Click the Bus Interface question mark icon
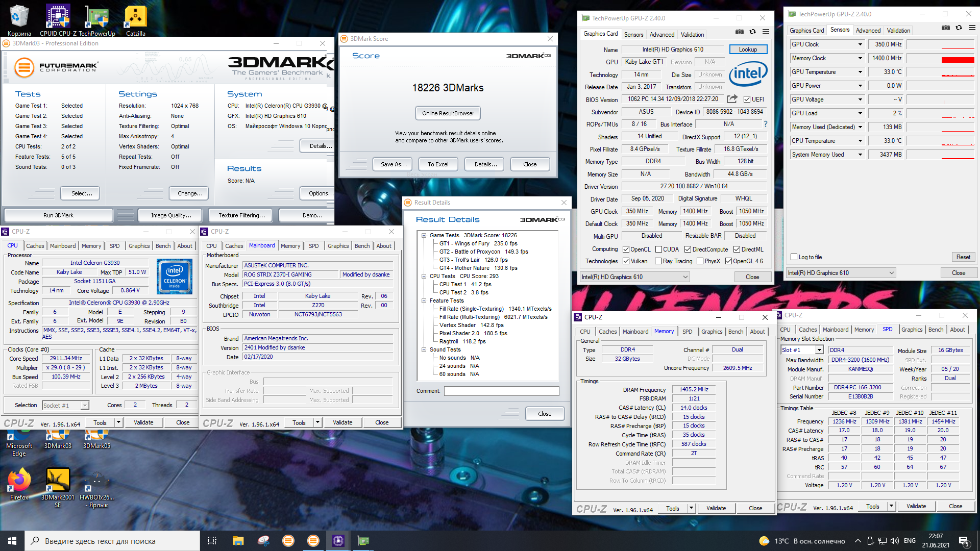This screenshot has height=551, width=980. point(765,124)
